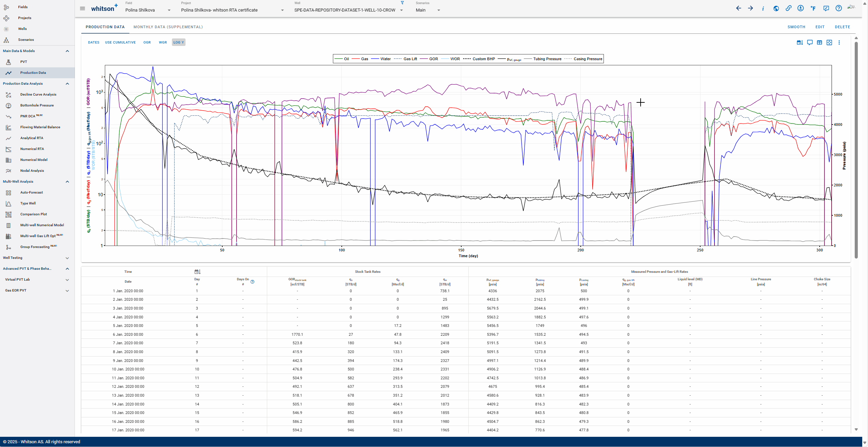Click the copy link icon
The image size is (868, 447).
(788, 9)
